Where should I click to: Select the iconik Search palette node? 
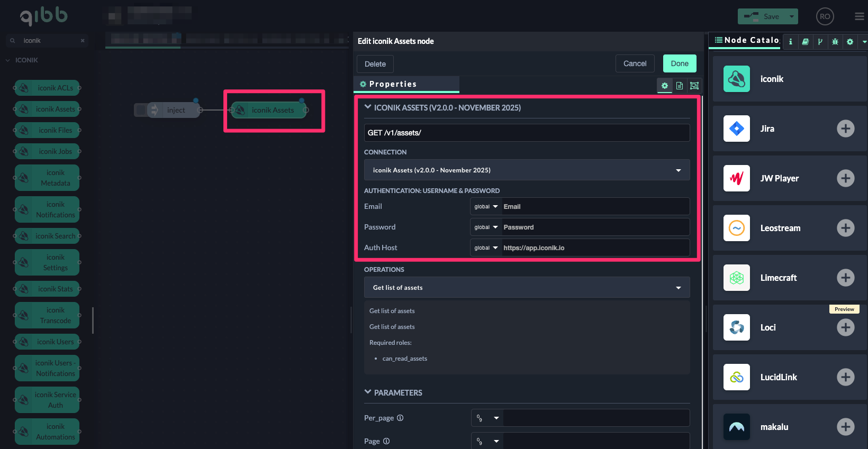(x=48, y=236)
